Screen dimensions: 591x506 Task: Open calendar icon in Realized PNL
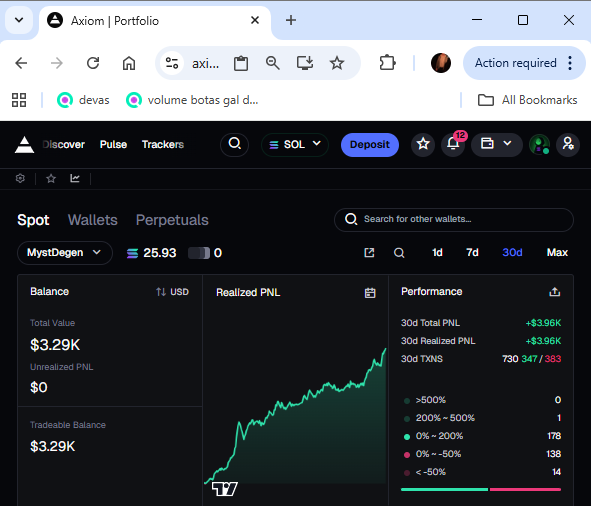pos(370,293)
